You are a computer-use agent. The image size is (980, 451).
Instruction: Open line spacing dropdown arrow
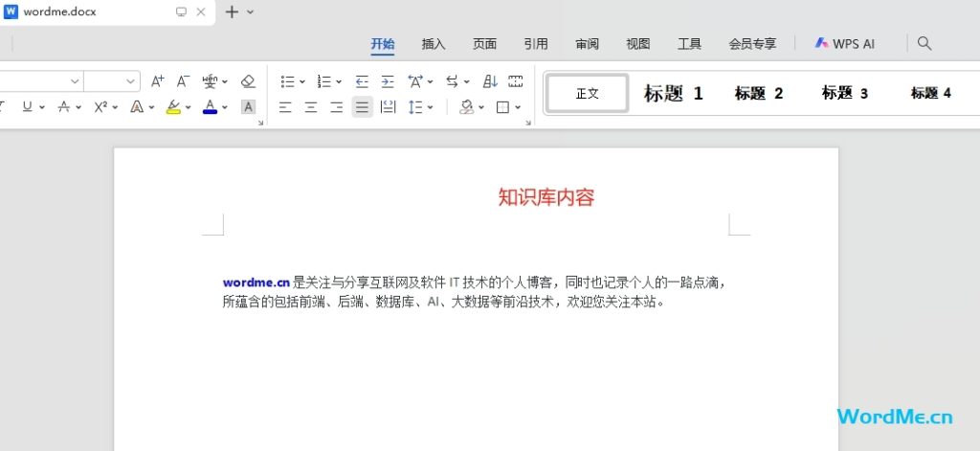tap(430, 107)
